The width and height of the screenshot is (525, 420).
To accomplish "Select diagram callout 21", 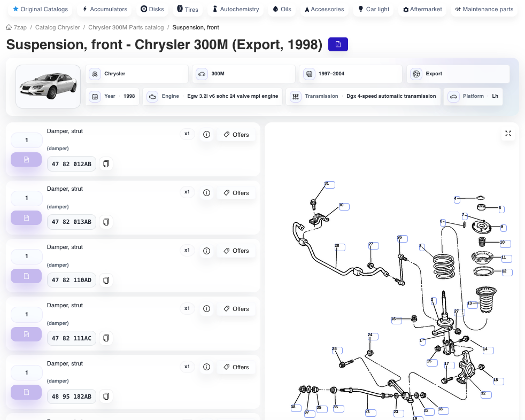I will click(370, 413).
